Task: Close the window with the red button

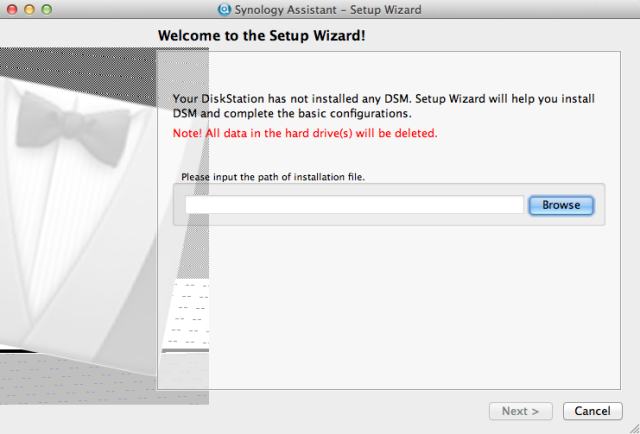Action: [12, 9]
